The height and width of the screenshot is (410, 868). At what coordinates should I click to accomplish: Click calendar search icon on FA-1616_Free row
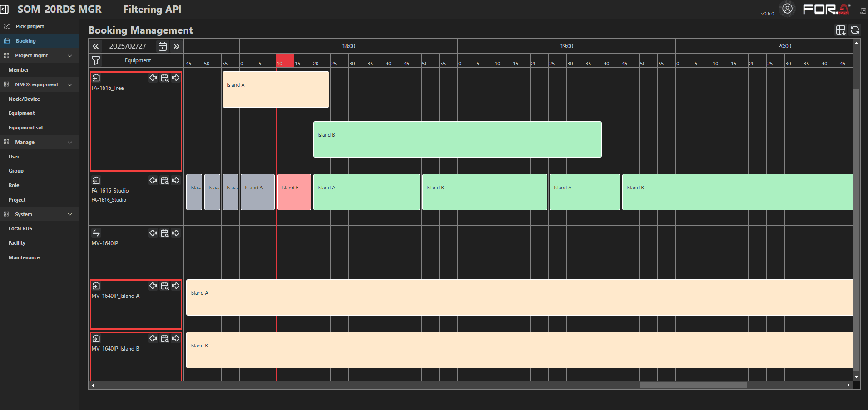(x=164, y=78)
